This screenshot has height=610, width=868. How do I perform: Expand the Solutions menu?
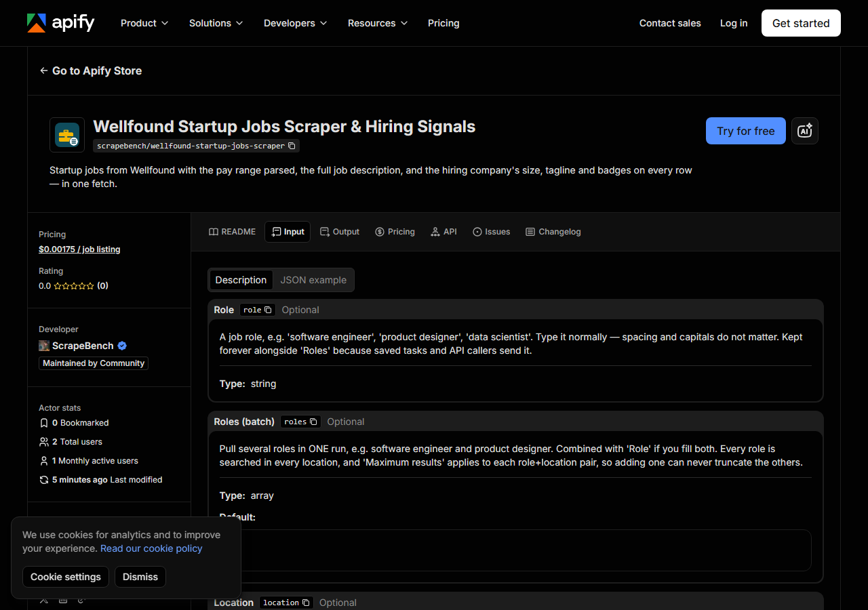(x=216, y=23)
